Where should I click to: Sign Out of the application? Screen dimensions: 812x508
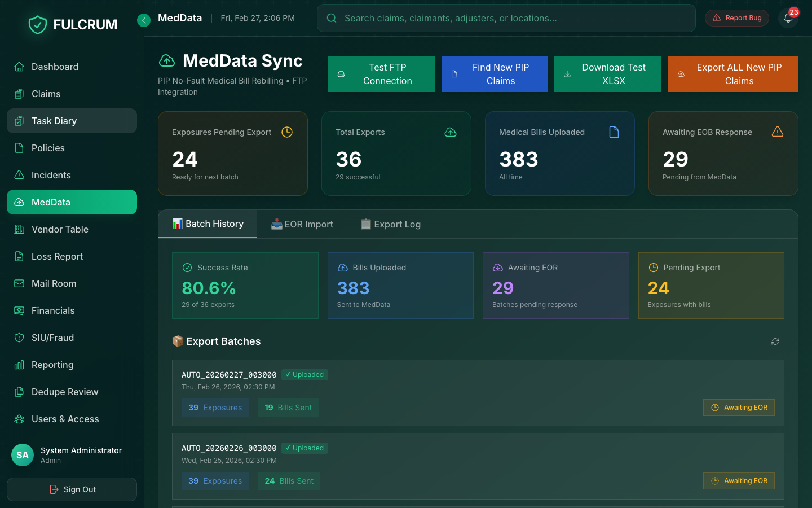tap(72, 489)
